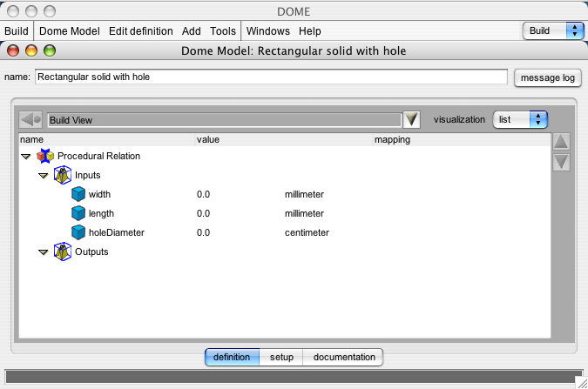Open the Add menu
The width and height of the screenshot is (588, 389).
tap(192, 31)
